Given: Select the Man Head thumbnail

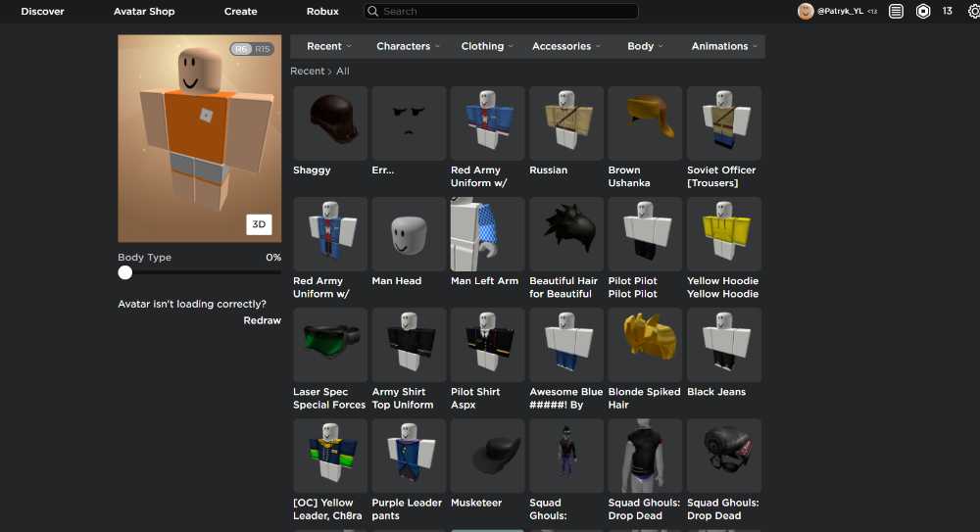Looking at the screenshot, I should coord(409,234).
